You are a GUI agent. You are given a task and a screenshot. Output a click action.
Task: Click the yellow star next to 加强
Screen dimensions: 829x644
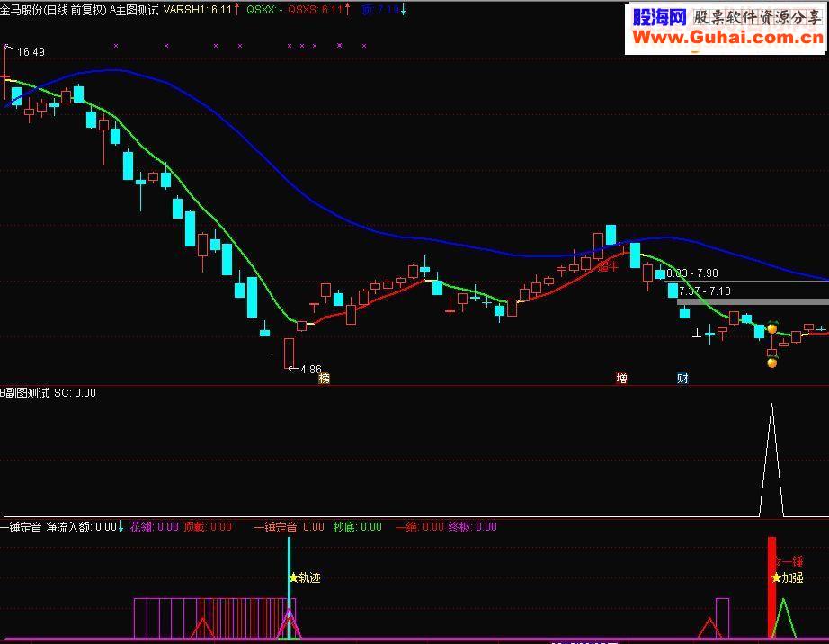click(776, 577)
